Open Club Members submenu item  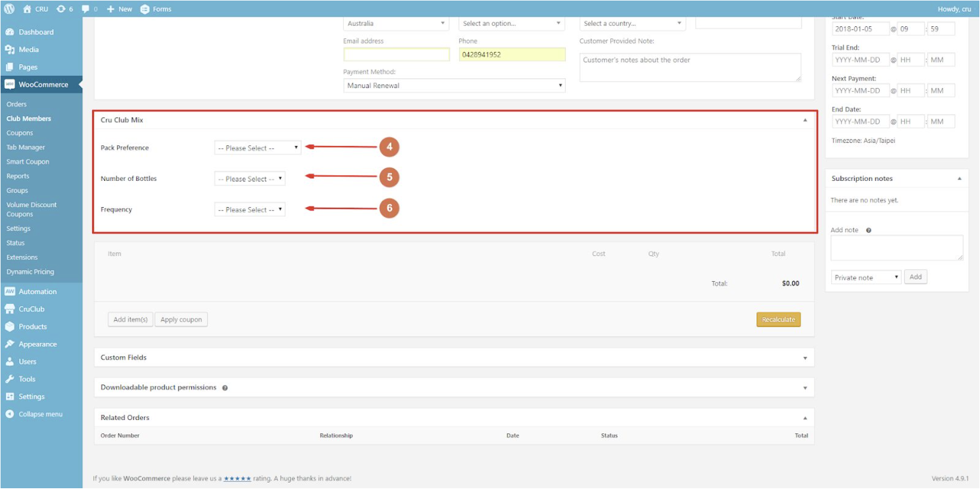pos(29,118)
